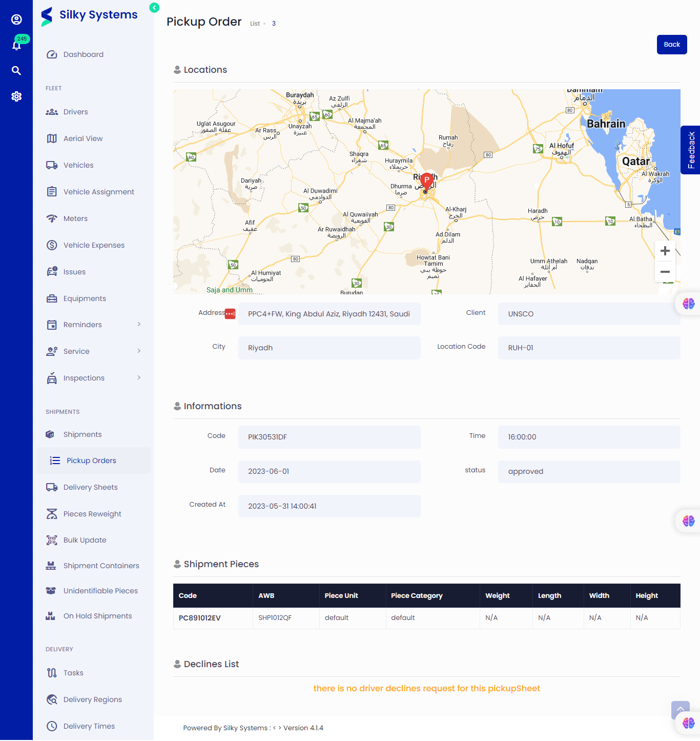The width and height of the screenshot is (700, 741).
Task: Expand the Service submenu
Action: click(x=139, y=351)
